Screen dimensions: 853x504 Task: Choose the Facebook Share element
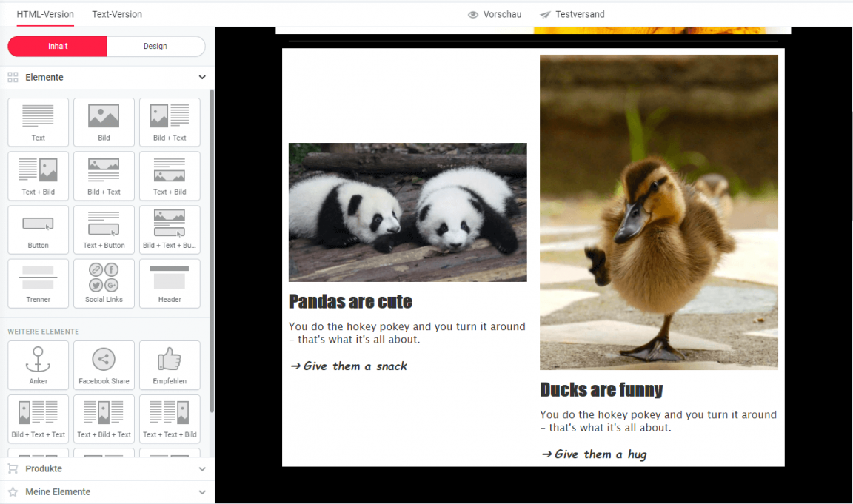click(104, 365)
